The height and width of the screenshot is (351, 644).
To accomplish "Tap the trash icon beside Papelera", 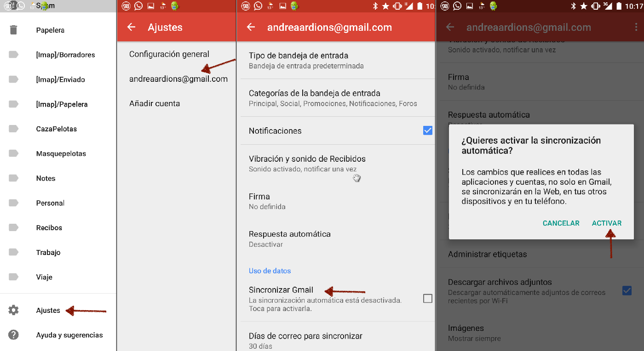I will 13,29.
